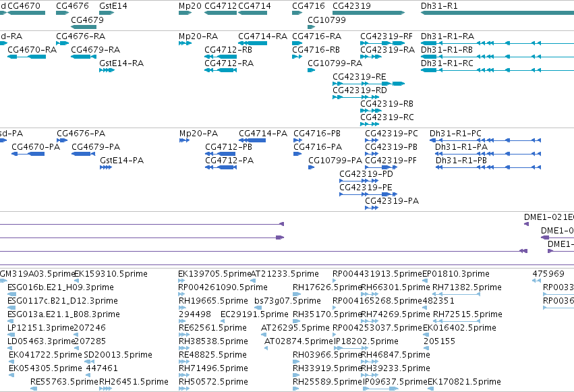574x392 pixels.
Task: Select protein label CG4712-PB
Action: 229,147
